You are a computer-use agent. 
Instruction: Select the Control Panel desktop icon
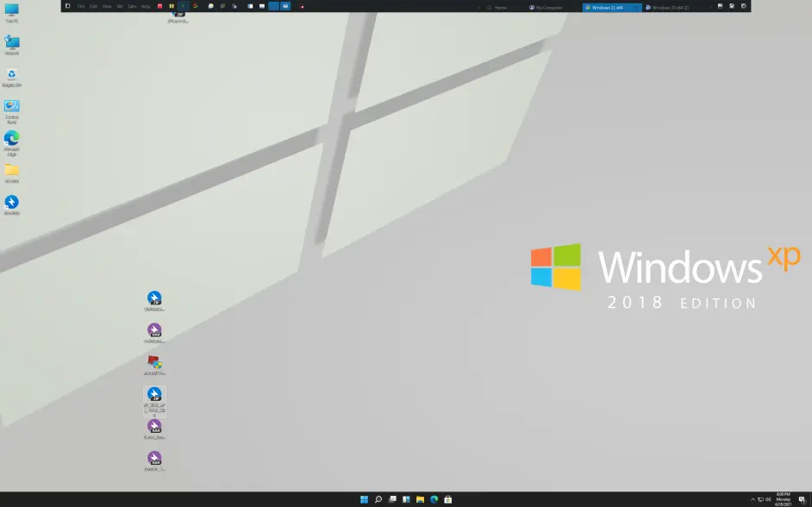click(11, 111)
